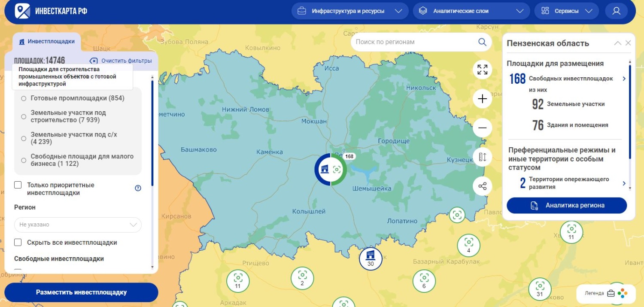Screen dimensions: 644x307
Task: Open Сервисы dropdown menu
Action: pos(567,11)
